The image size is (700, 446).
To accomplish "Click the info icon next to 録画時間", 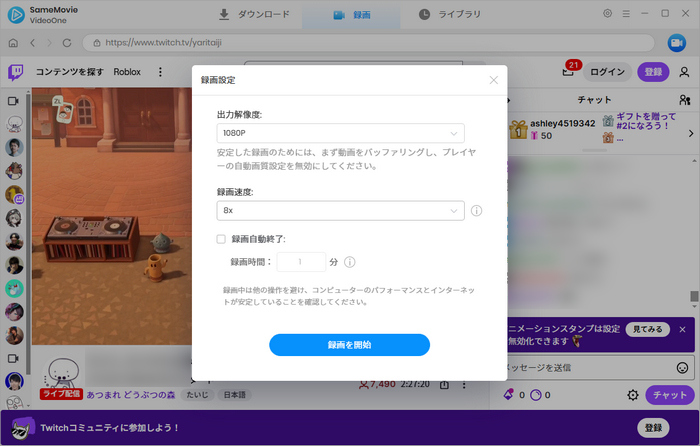I will pyautogui.click(x=350, y=262).
